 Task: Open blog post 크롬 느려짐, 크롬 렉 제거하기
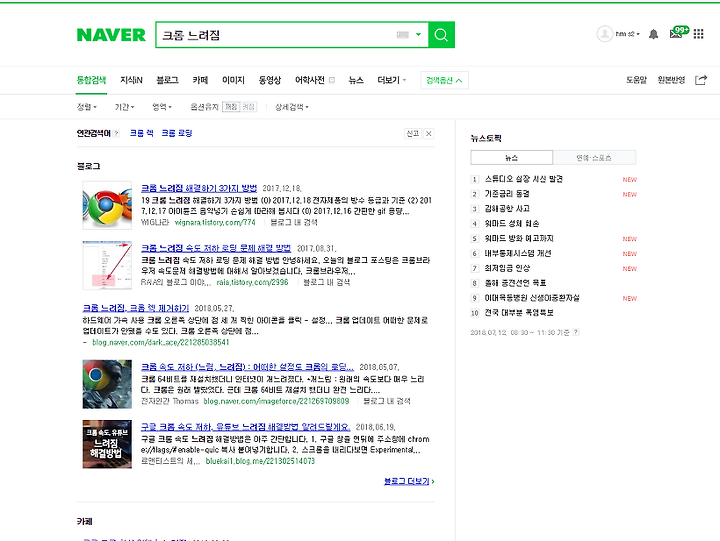(135, 308)
